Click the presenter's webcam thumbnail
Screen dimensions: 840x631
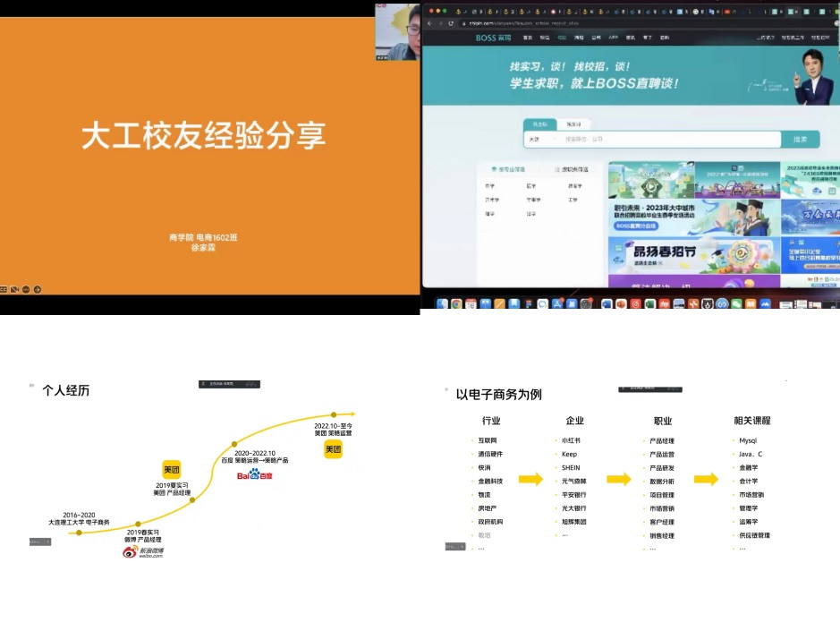coord(397,31)
